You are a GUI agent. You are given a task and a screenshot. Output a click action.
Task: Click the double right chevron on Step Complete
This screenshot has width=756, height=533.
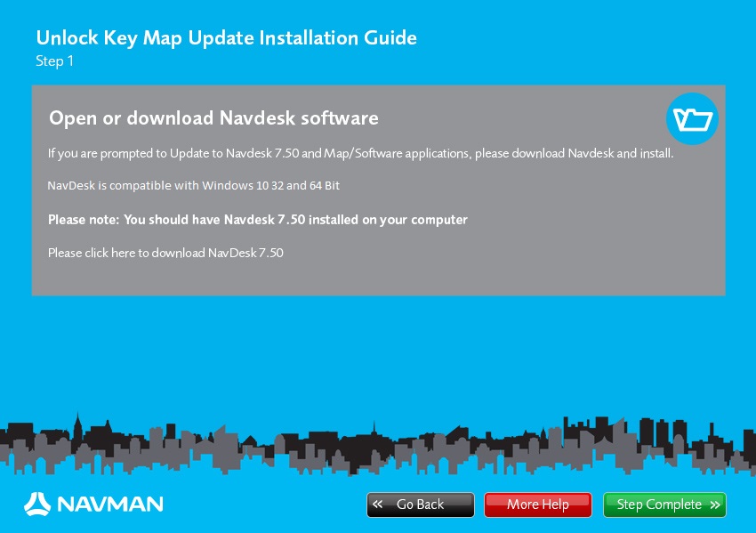tap(714, 505)
